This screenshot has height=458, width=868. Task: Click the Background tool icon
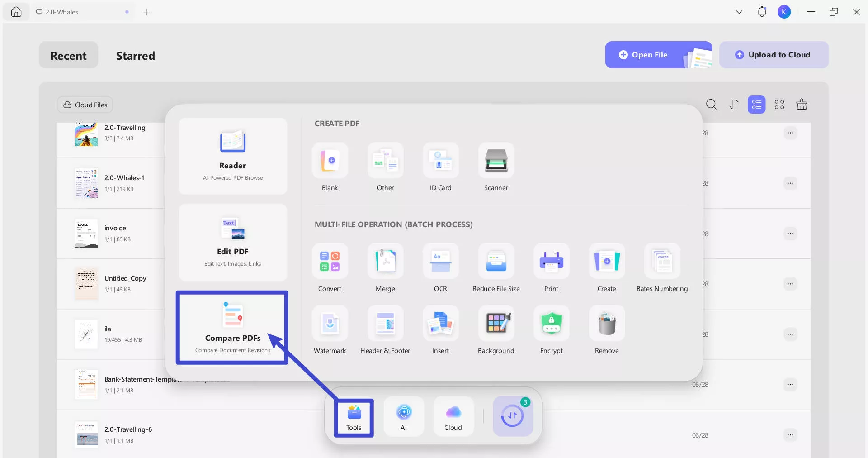point(496,324)
